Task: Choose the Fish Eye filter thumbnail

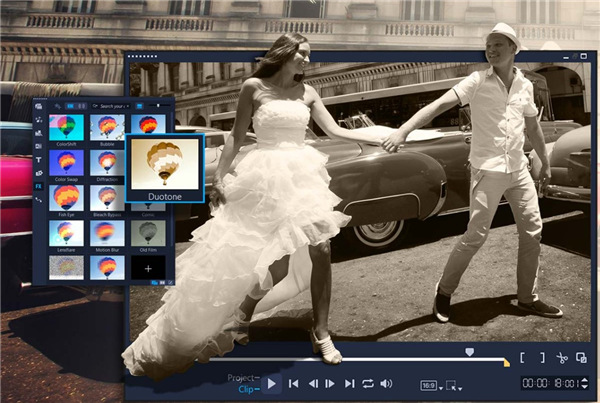Action: [x=67, y=198]
